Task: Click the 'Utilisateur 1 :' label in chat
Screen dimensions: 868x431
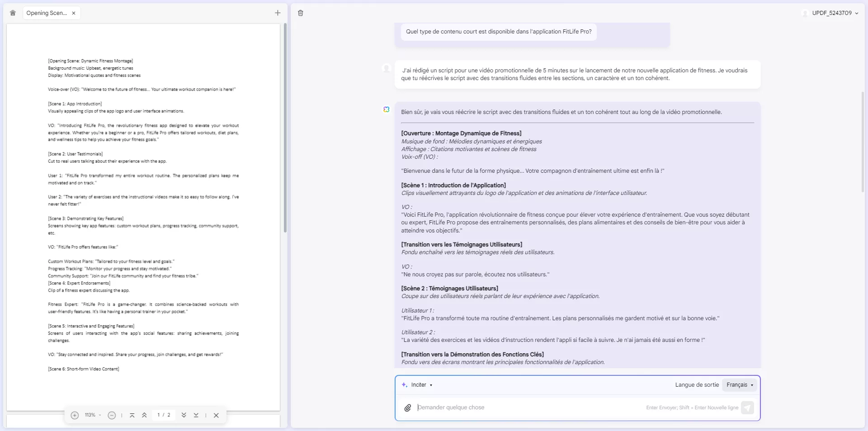Action: pos(418,311)
